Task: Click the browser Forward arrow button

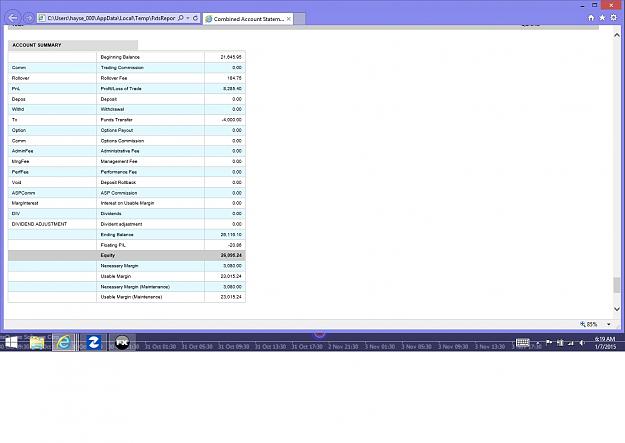Action: tap(28, 18)
